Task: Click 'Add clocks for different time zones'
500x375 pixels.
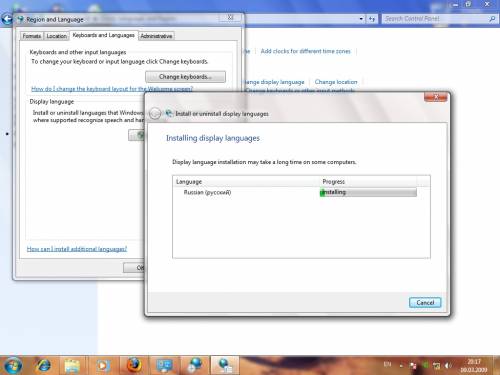Action: coord(306,51)
